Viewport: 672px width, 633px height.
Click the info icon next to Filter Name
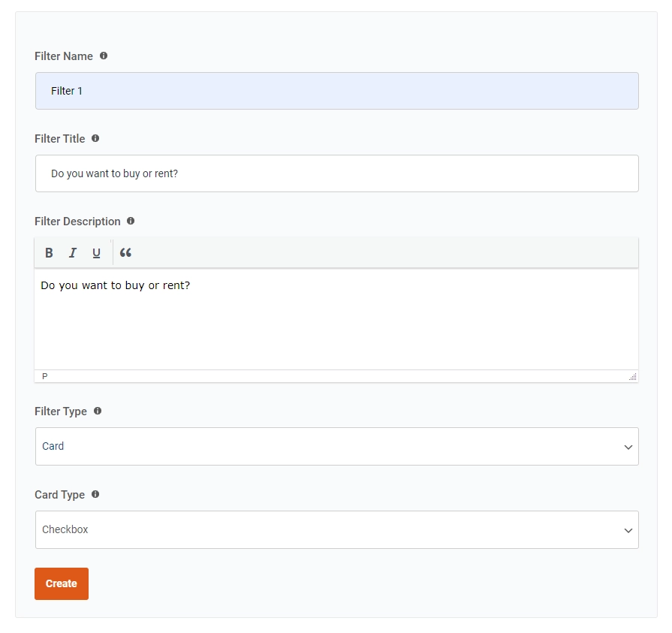(104, 56)
